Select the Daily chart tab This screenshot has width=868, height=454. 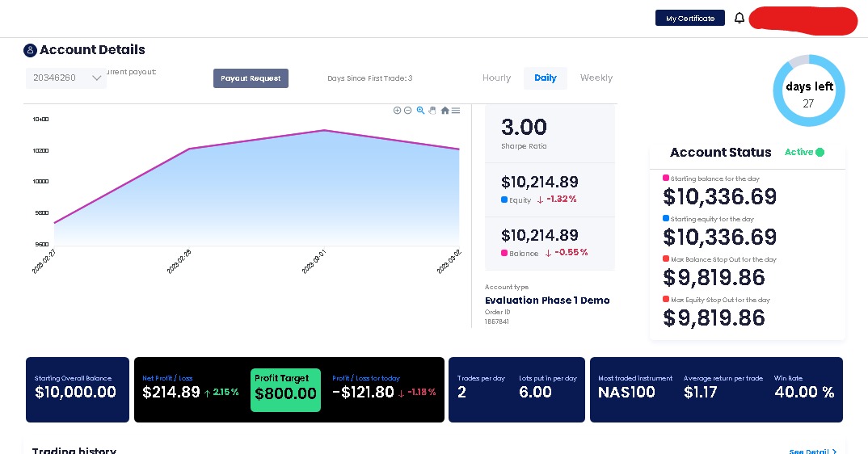tap(546, 78)
